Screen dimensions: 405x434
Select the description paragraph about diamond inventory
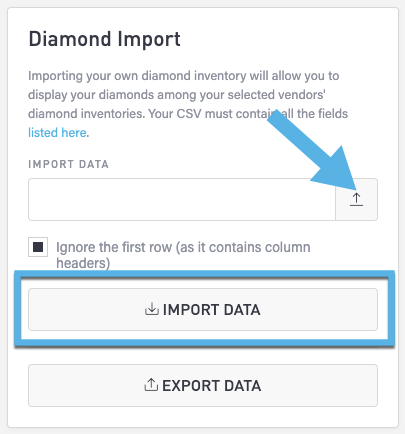[x=188, y=104]
